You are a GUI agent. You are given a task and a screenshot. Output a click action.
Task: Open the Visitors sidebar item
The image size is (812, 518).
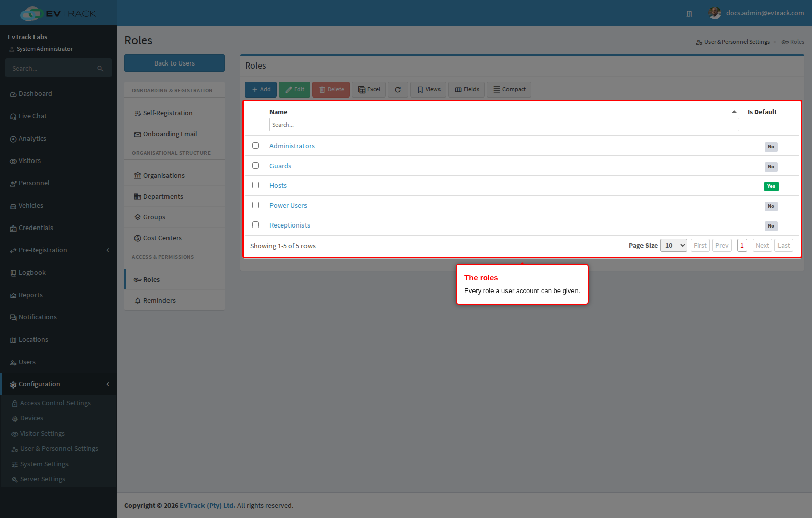[x=58, y=161]
